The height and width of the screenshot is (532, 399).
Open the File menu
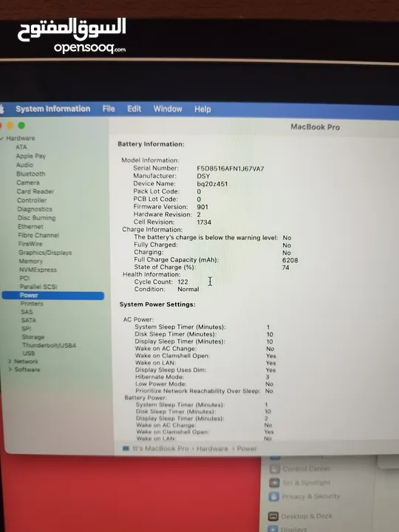point(109,109)
